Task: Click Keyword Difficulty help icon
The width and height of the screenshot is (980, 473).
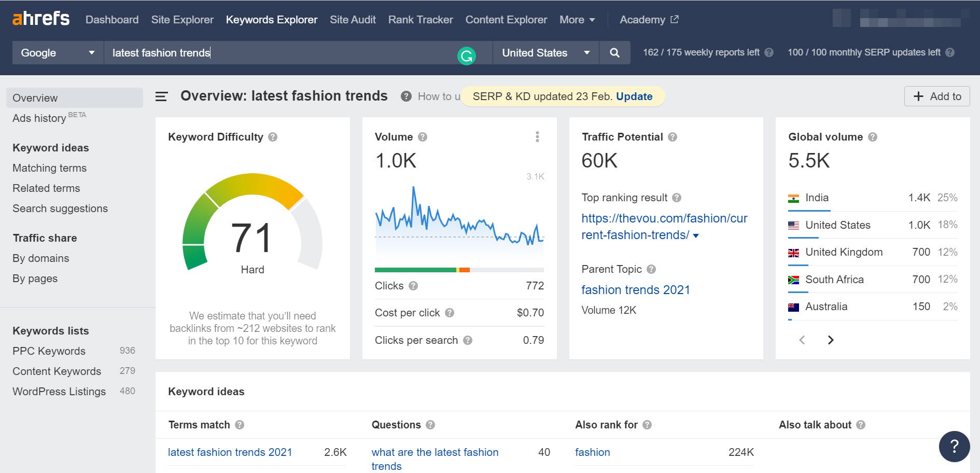Action: pos(273,137)
